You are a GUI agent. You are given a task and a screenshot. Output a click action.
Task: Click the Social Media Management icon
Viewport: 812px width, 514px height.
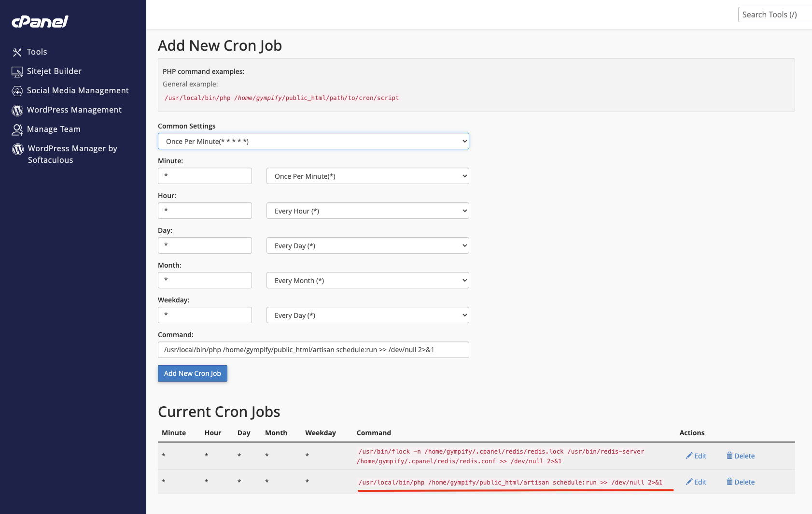17,91
